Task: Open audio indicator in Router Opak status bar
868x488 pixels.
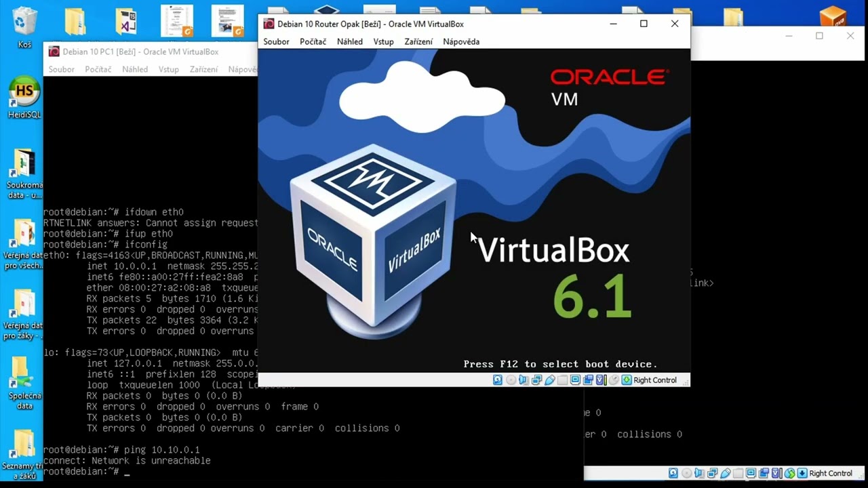Action: [524, 380]
